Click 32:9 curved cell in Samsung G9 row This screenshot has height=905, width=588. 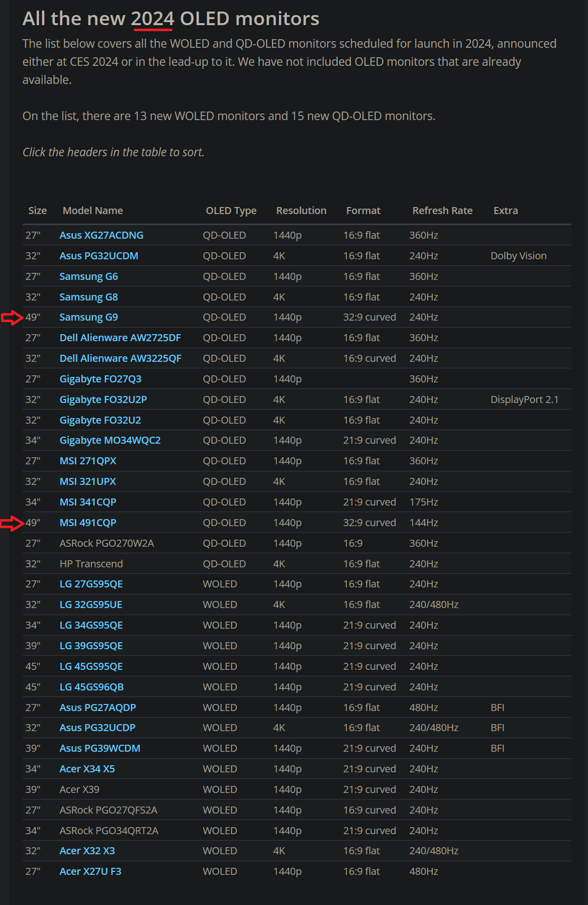(370, 317)
